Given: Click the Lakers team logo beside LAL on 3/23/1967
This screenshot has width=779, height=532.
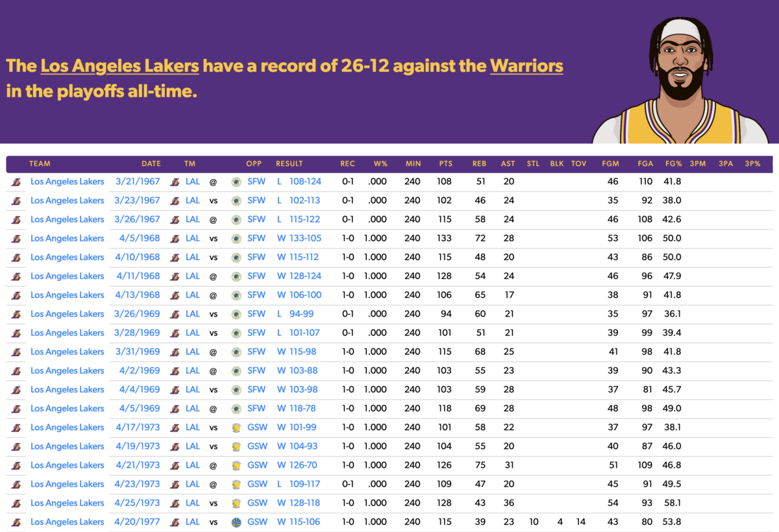Looking at the screenshot, I should (175, 201).
